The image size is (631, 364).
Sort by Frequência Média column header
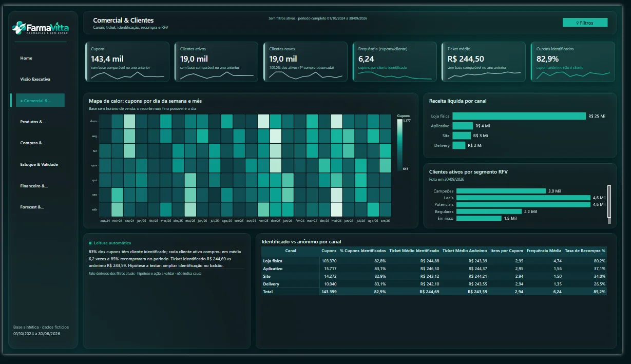coord(544,251)
